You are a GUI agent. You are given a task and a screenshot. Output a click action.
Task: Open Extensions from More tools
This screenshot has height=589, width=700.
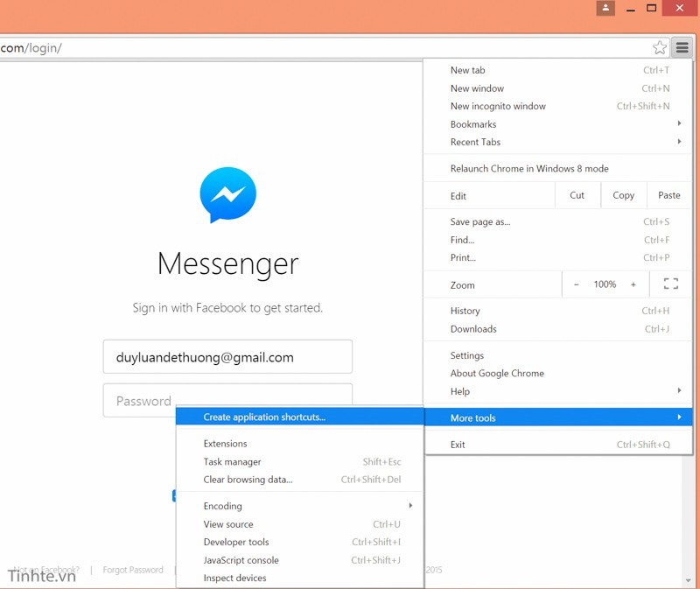click(x=299, y=444)
